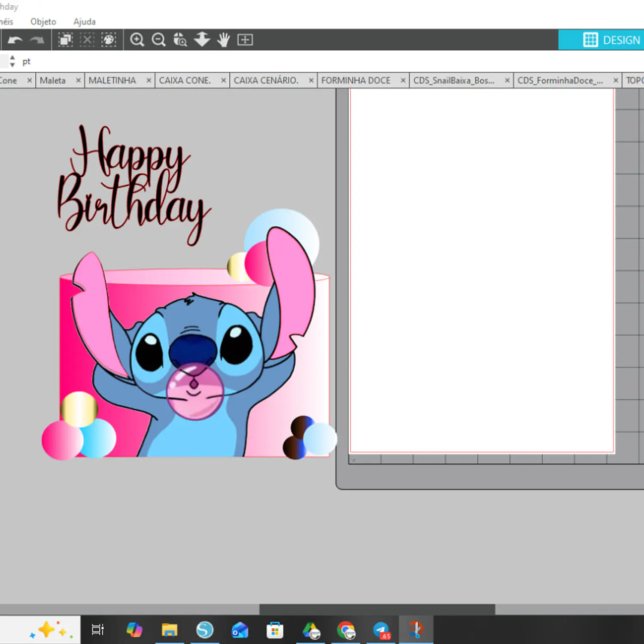Open Windows search sparkle box
The image size is (644, 644).
[x=40, y=630]
